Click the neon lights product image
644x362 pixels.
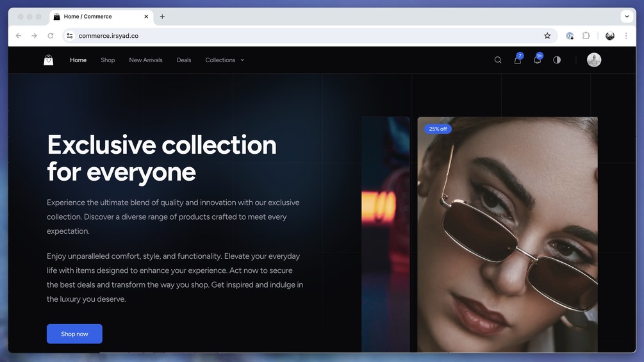click(x=386, y=234)
